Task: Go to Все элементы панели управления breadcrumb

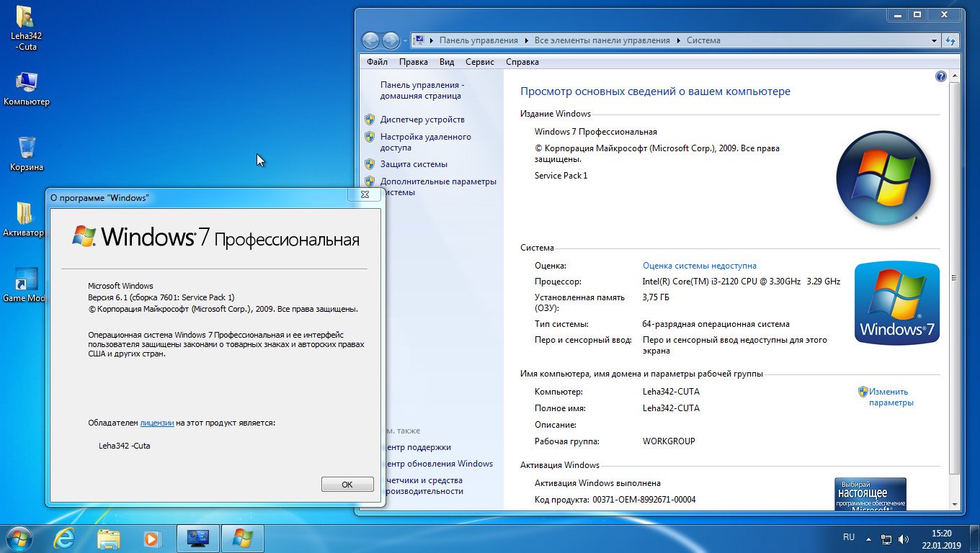Action: click(x=602, y=40)
